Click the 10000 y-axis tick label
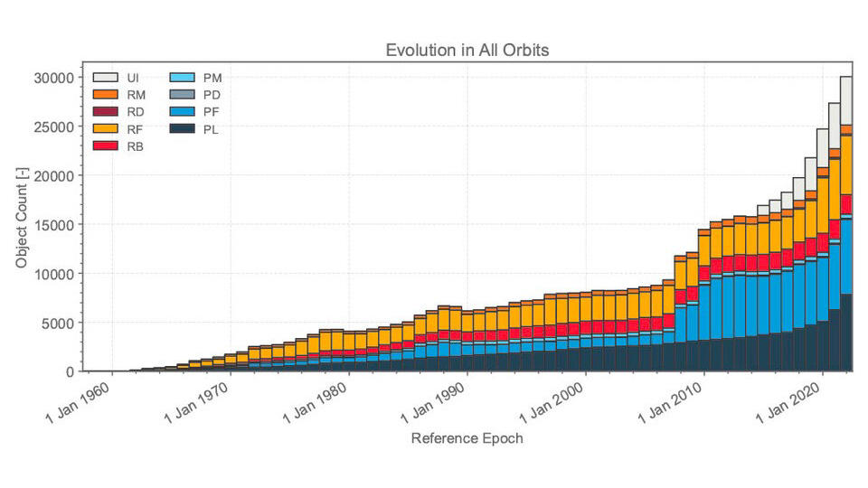This screenshot has height=488, width=868. (x=53, y=274)
